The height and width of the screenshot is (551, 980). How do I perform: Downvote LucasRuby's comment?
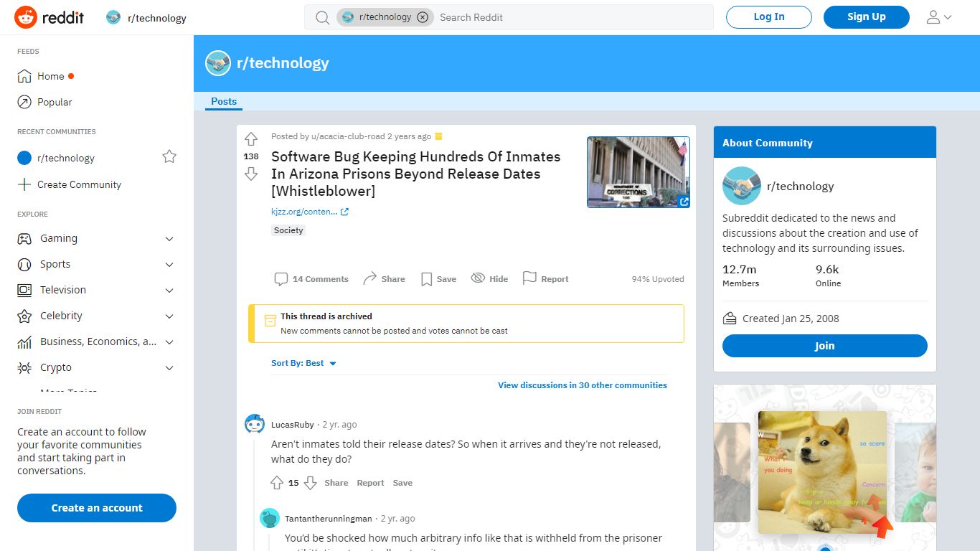pyautogui.click(x=310, y=483)
